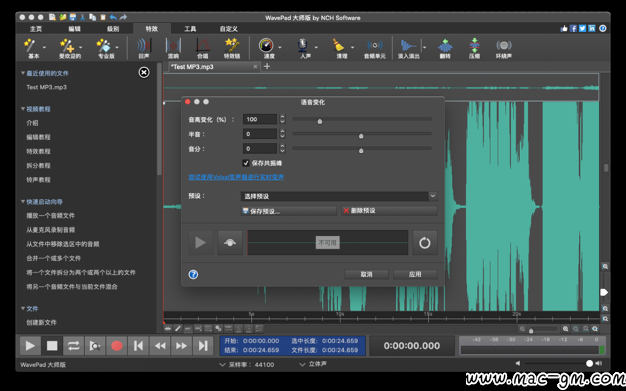Click the preview-settings button beside play in dialog
Viewport: 626px width, 391px height.
[230, 242]
